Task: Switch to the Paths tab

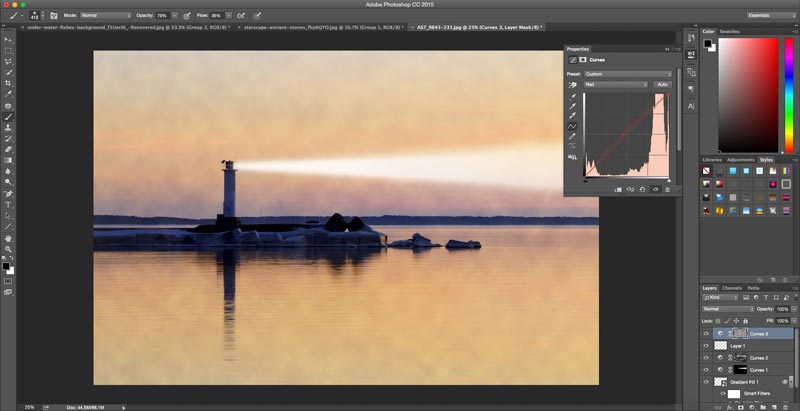Action: pos(754,288)
